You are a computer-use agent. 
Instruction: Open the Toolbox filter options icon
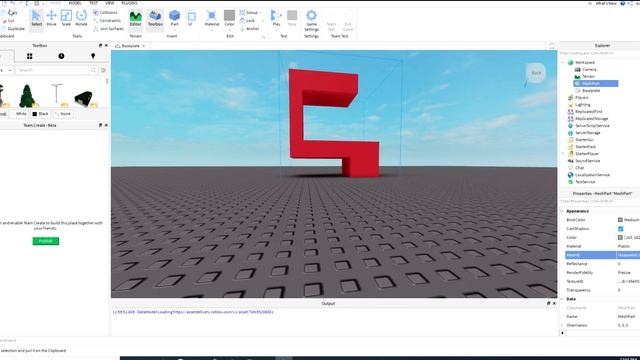[x=103, y=70]
